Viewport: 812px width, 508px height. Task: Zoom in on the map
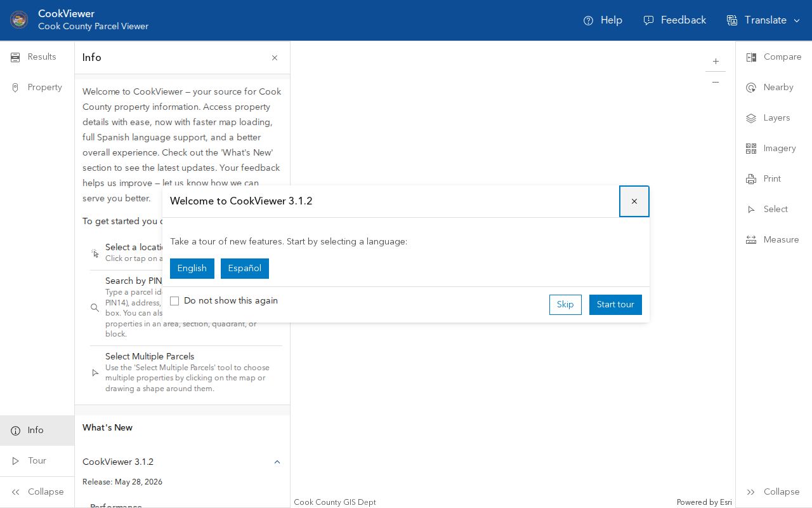pos(716,62)
